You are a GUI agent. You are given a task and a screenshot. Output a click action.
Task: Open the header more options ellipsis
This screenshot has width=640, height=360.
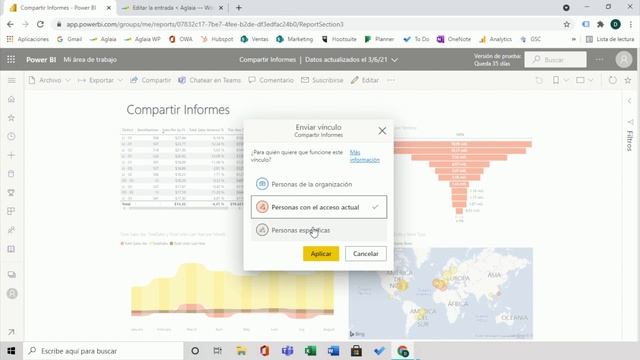[x=599, y=60]
